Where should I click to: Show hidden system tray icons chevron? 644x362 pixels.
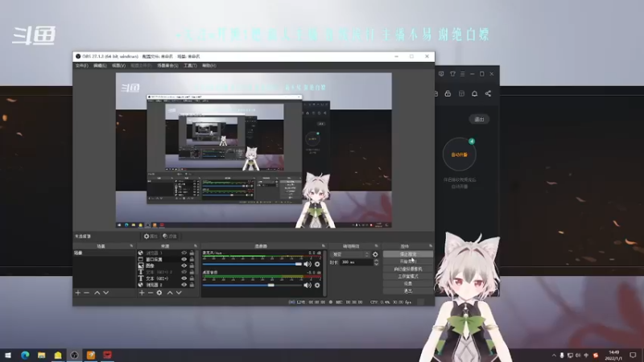point(554,355)
